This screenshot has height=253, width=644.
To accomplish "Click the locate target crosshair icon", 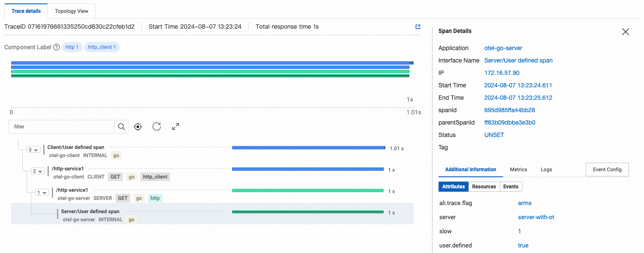I will [138, 127].
